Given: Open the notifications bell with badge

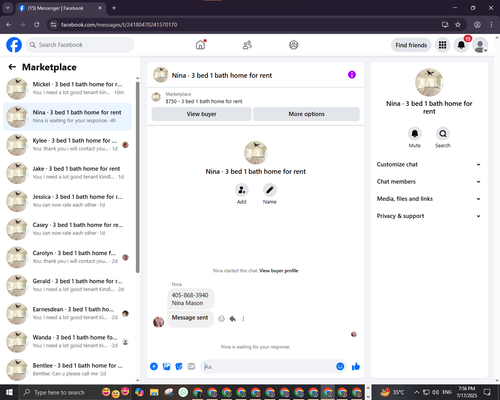Looking at the screenshot, I should pyautogui.click(x=461, y=45).
